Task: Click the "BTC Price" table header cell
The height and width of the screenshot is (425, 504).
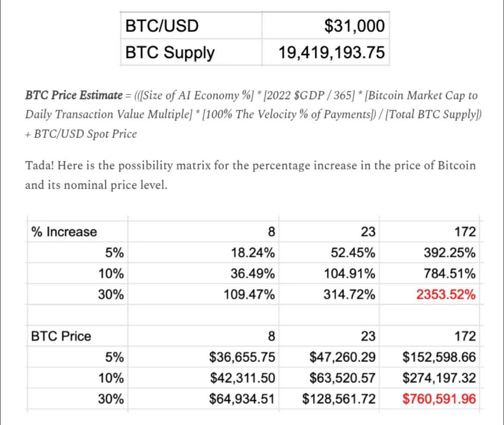Action: 61,336
